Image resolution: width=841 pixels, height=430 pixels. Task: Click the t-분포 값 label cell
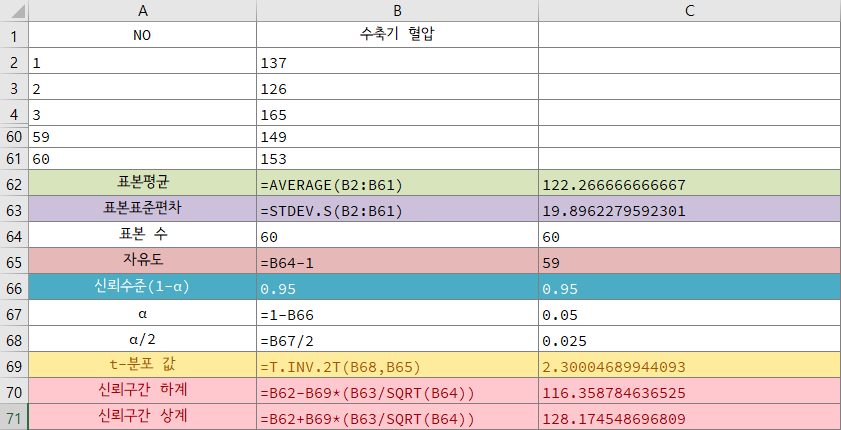pos(143,365)
